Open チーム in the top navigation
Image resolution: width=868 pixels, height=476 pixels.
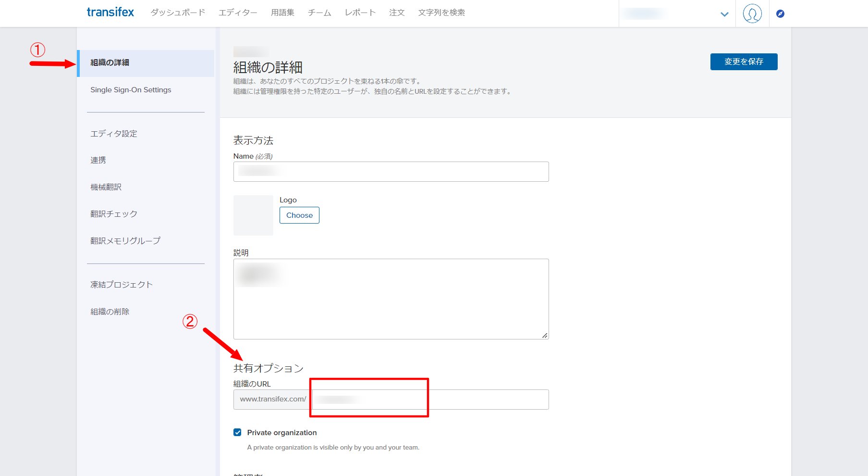coord(319,13)
